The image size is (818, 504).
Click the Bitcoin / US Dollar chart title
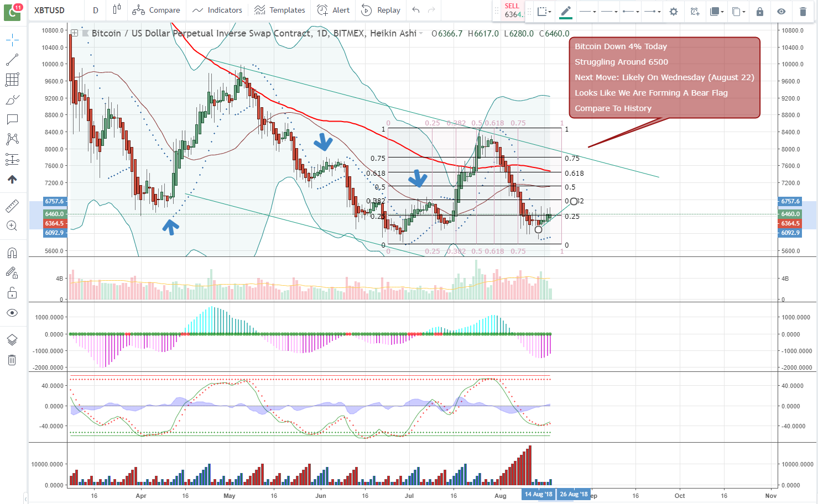[254, 33]
